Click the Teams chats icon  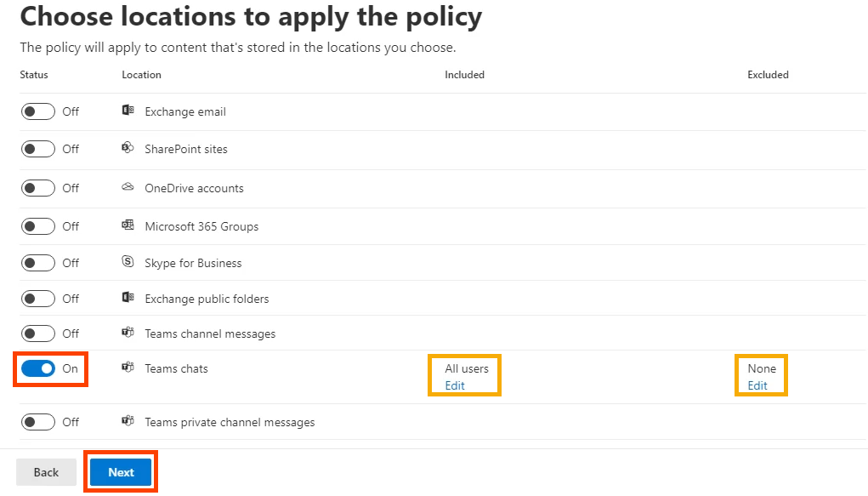[128, 368]
